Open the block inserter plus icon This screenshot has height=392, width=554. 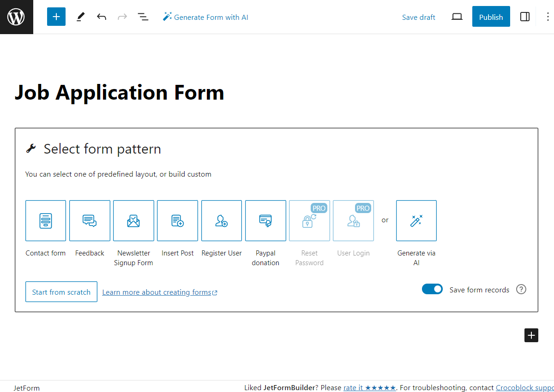[x=56, y=17]
